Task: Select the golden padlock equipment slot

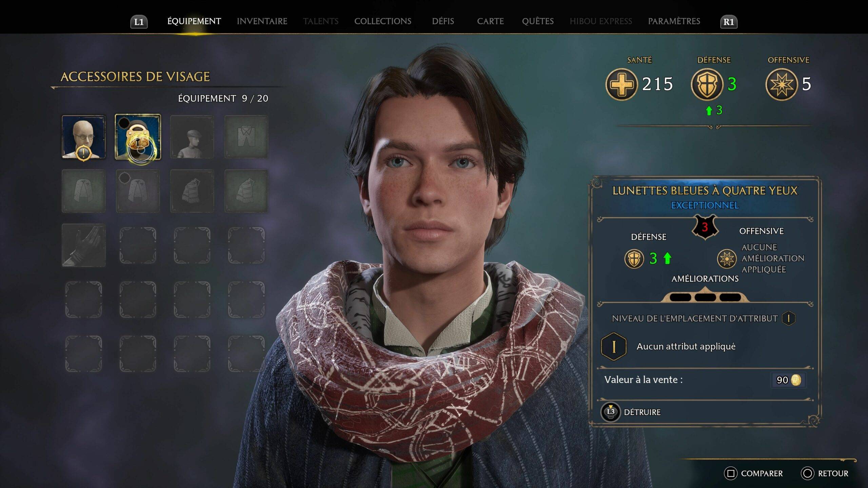Action: pyautogui.click(x=138, y=137)
